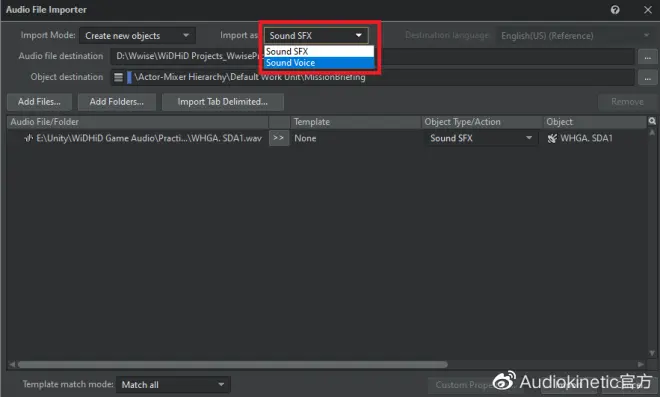Click the vertical scrollbar down arrow
The width and height of the screenshot is (660, 397).
tap(652, 353)
